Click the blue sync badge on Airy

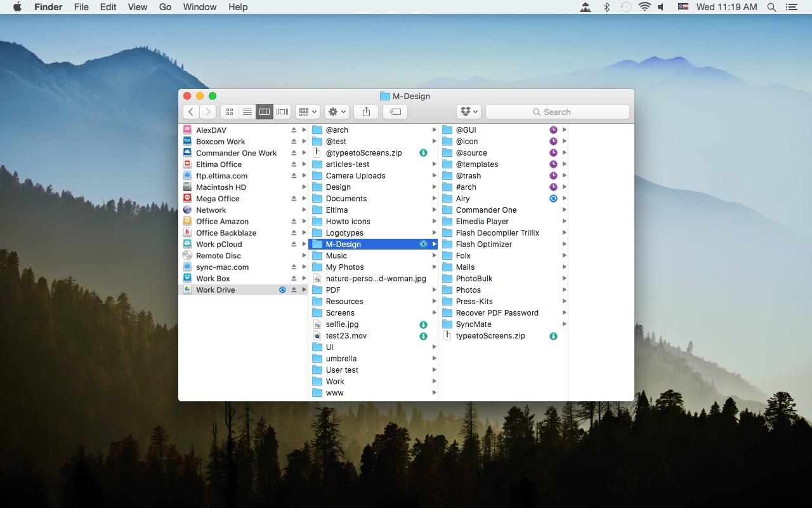tap(553, 199)
